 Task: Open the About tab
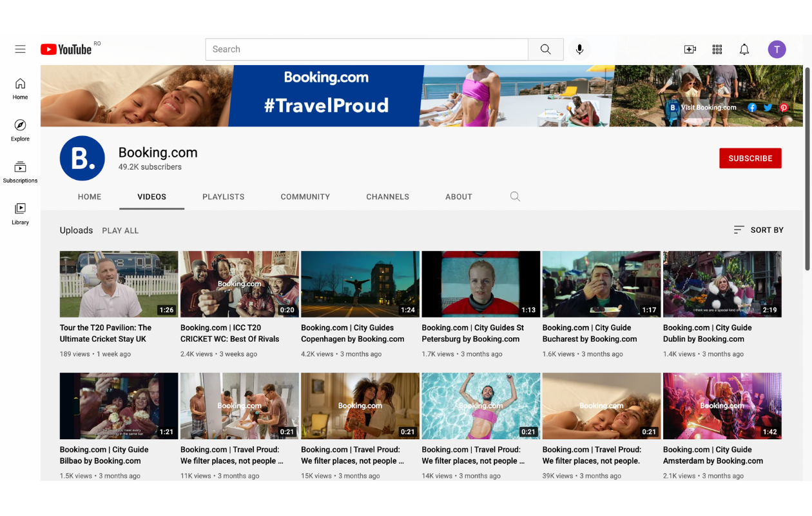coord(459,197)
